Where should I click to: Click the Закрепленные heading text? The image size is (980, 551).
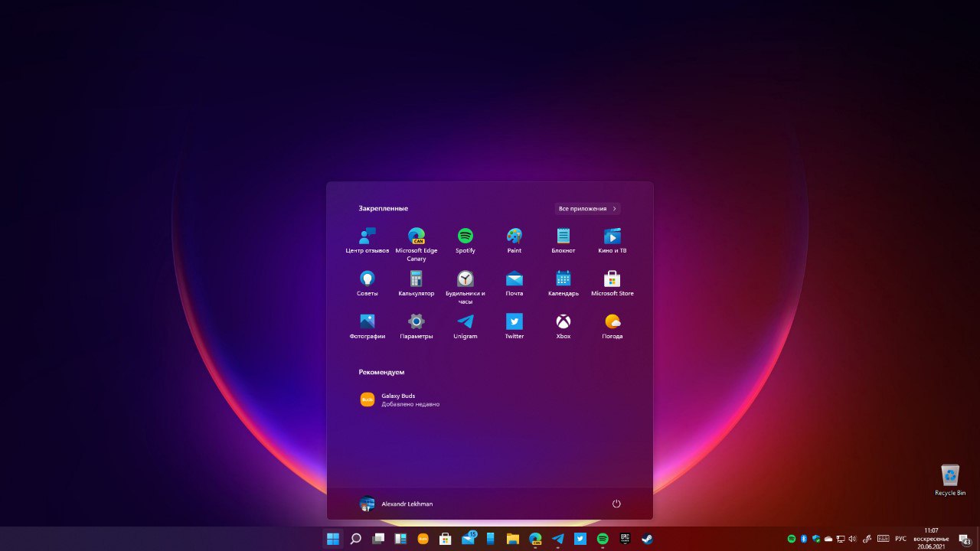tap(383, 208)
